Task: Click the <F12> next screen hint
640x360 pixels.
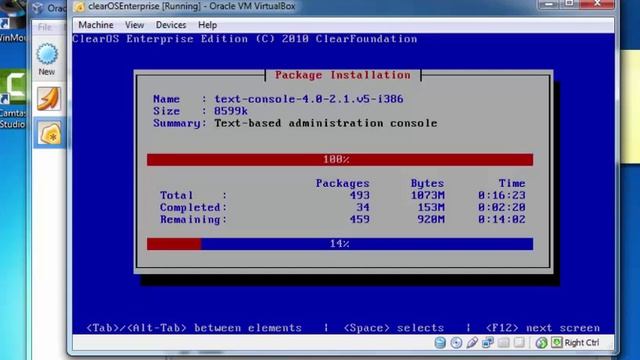Action: (x=543, y=328)
